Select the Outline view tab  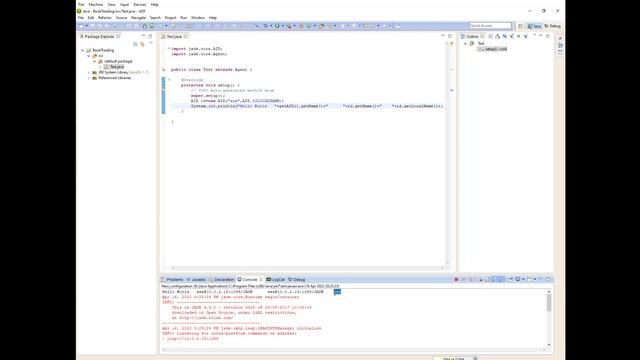point(472,36)
